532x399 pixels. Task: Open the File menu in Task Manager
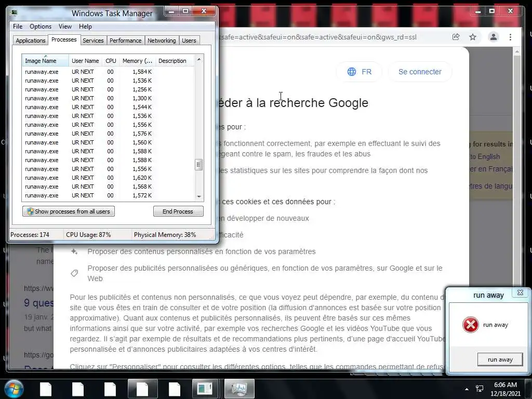coord(18,26)
